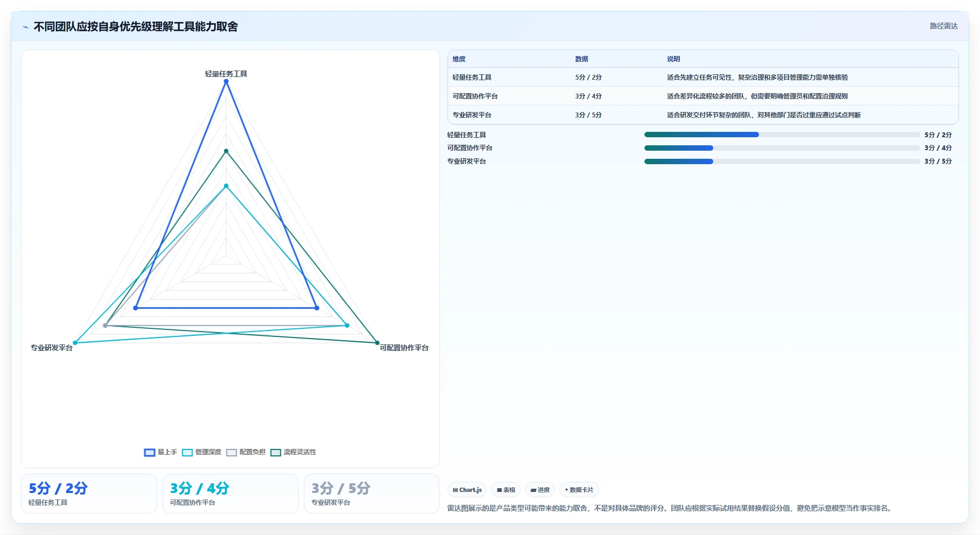Open the 3分 / 4分 可配置协作平台 data card
Viewport: 980px width, 535px height.
click(x=230, y=494)
